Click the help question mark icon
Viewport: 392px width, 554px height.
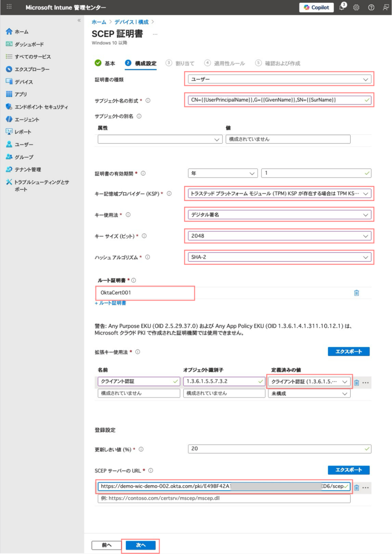[x=371, y=7]
